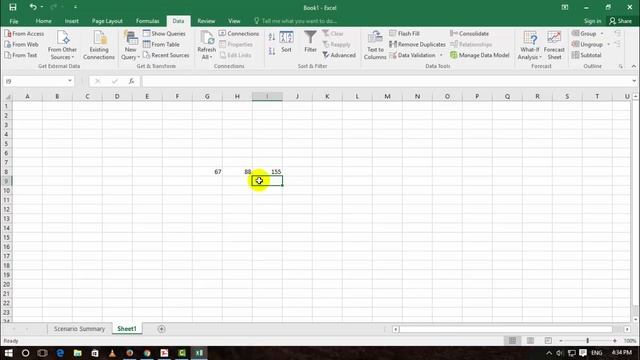Open Recent Sources list
Viewport: 640px width, 360px height.
pyautogui.click(x=166, y=55)
